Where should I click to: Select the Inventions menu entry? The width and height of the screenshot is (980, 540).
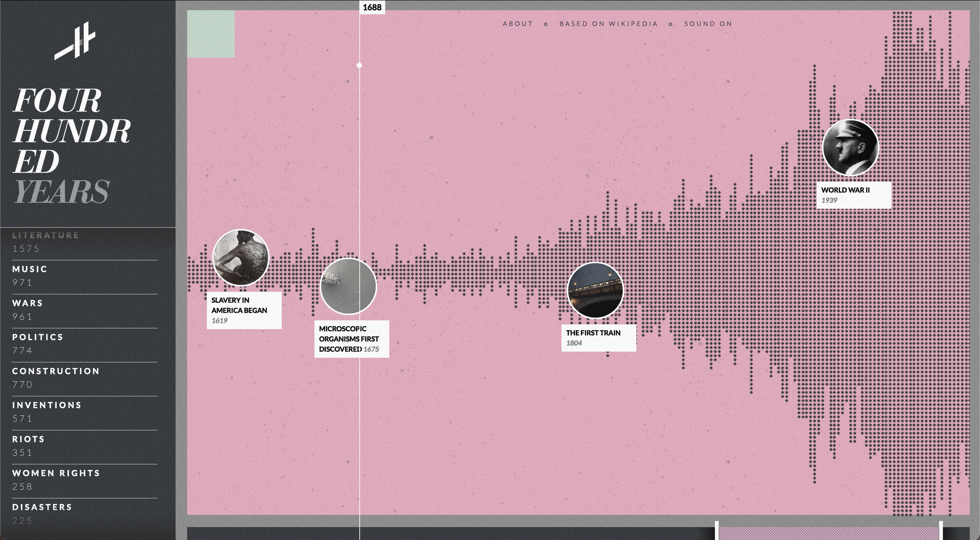pyautogui.click(x=46, y=405)
